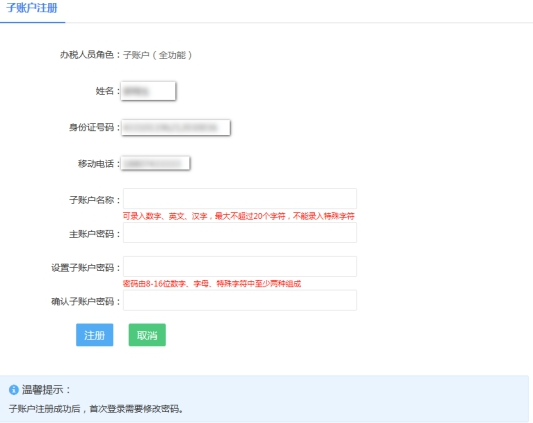This screenshot has width=533, height=423.
Task: Click the 移动电话 input field
Action: point(155,164)
